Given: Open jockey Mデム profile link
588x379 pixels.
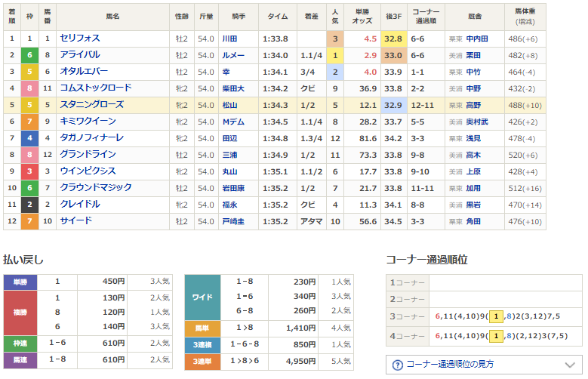Looking at the screenshot, I should click(233, 122).
